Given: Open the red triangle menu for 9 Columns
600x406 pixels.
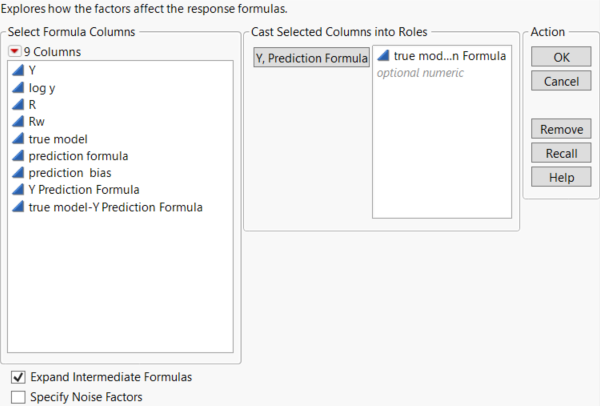Looking at the screenshot, I should (x=15, y=51).
